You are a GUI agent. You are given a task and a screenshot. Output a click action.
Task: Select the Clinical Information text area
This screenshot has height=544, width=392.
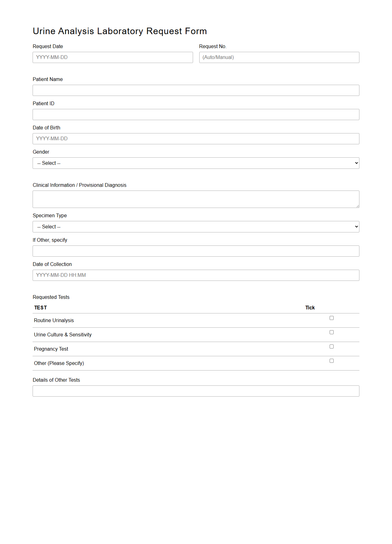196,199
